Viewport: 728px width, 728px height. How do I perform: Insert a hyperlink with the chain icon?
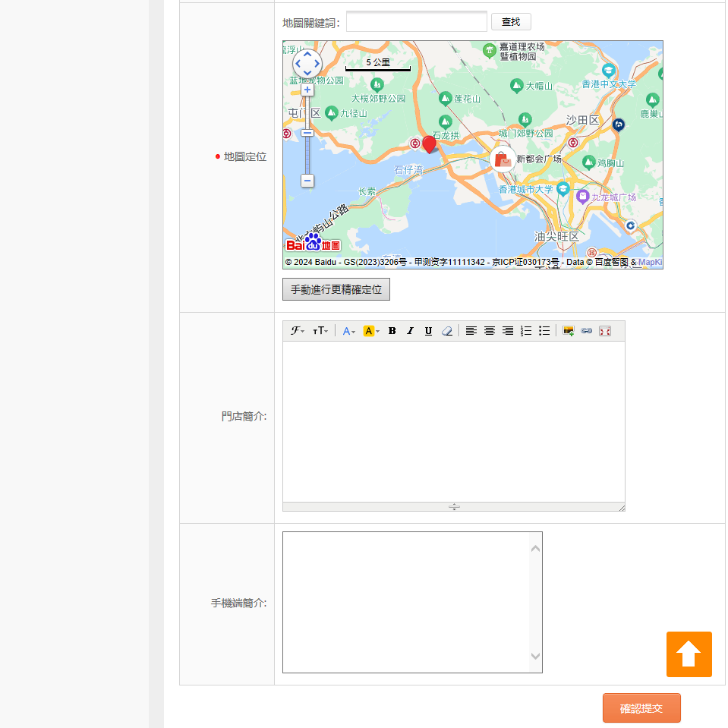pyautogui.click(x=586, y=331)
